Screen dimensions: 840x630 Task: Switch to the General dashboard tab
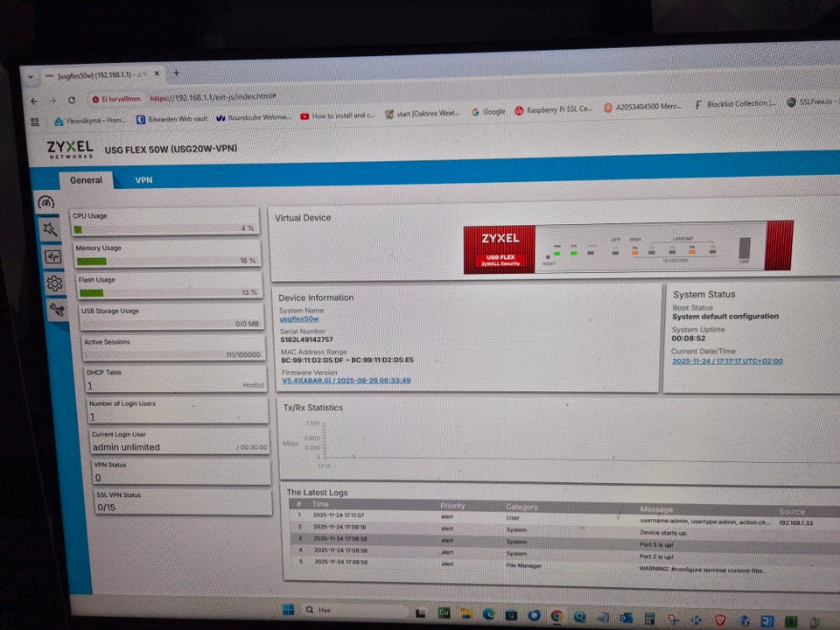(86, 180)
